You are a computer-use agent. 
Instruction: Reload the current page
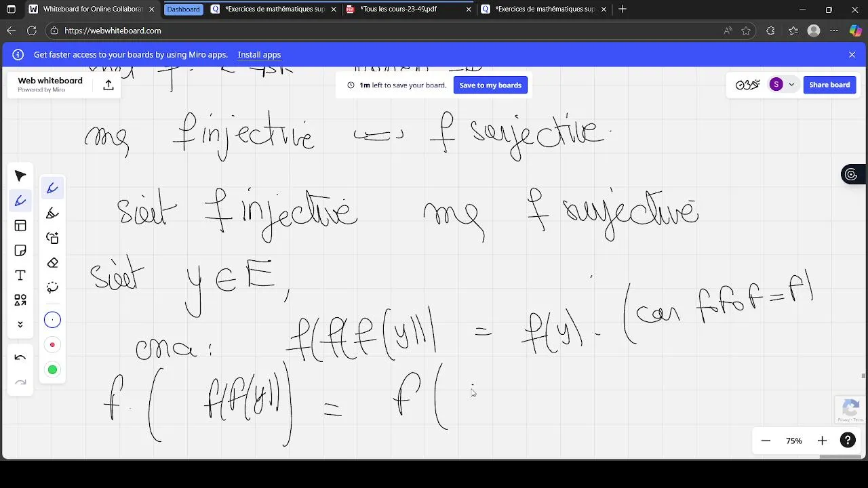click(32, 30)
